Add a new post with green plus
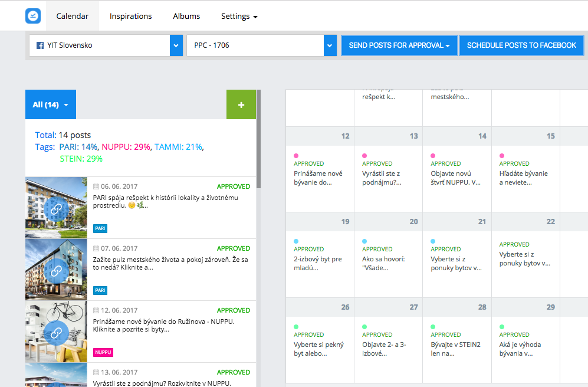This screenshot has height=387, width=588. pos(241,104)
